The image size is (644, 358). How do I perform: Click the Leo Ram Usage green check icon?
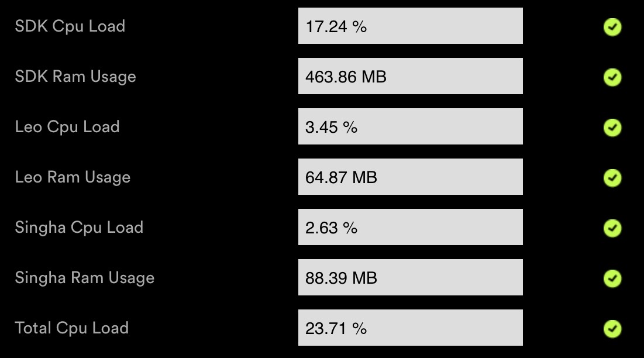click(x=612, y=177)
